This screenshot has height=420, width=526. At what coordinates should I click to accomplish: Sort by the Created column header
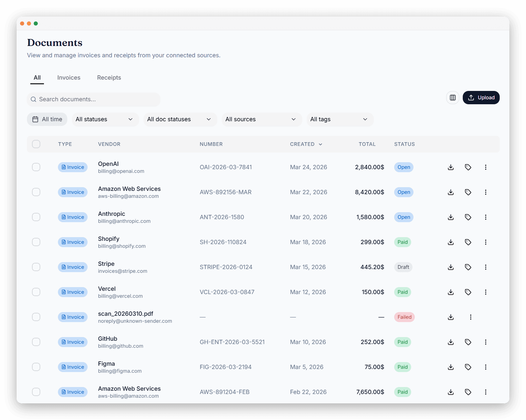(306, 144)
